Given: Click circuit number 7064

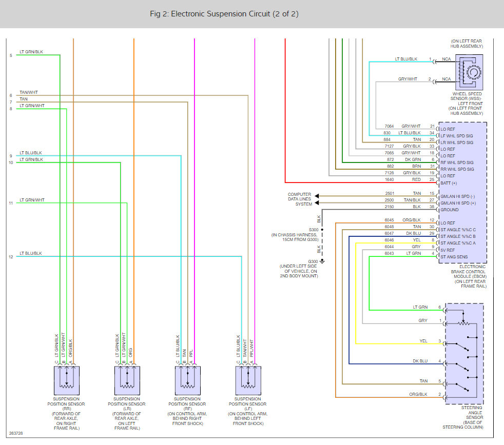Looking at the screenshot, I should (389, 126).
